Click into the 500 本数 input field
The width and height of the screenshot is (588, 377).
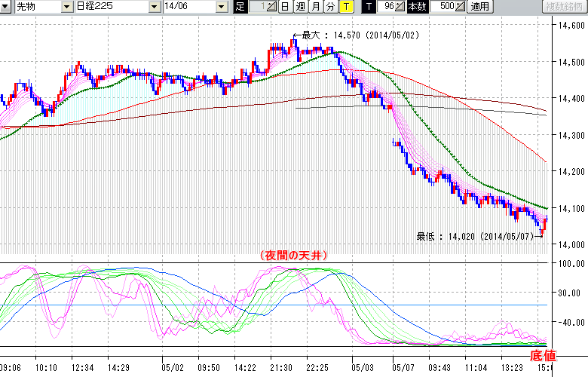pos(442,7)
